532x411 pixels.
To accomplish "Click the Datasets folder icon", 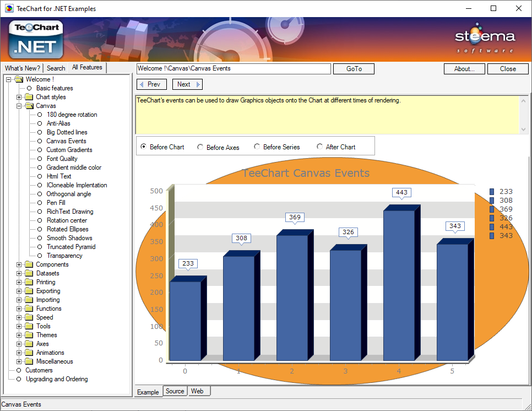I will [x=29, y=274].
